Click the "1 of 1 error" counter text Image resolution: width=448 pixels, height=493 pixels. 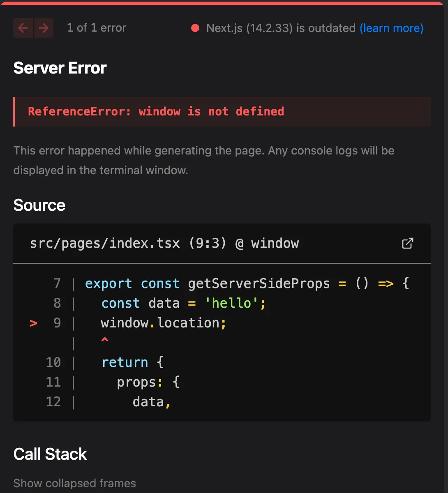97,28
